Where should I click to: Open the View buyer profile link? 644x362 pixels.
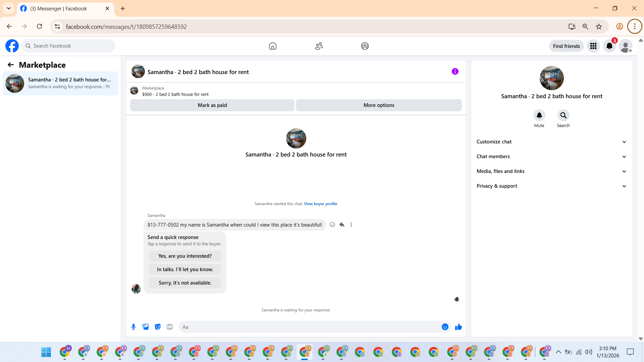click(320, 204)
